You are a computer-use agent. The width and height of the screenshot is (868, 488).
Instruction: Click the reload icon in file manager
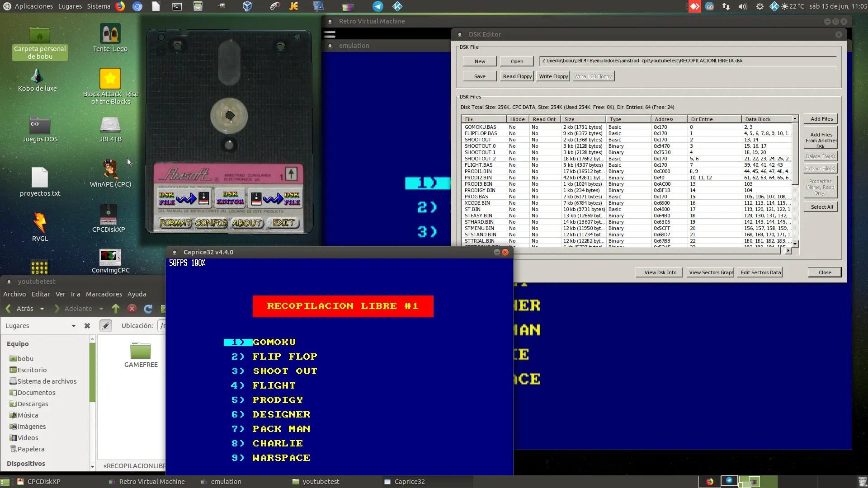(x=148, y=309)
